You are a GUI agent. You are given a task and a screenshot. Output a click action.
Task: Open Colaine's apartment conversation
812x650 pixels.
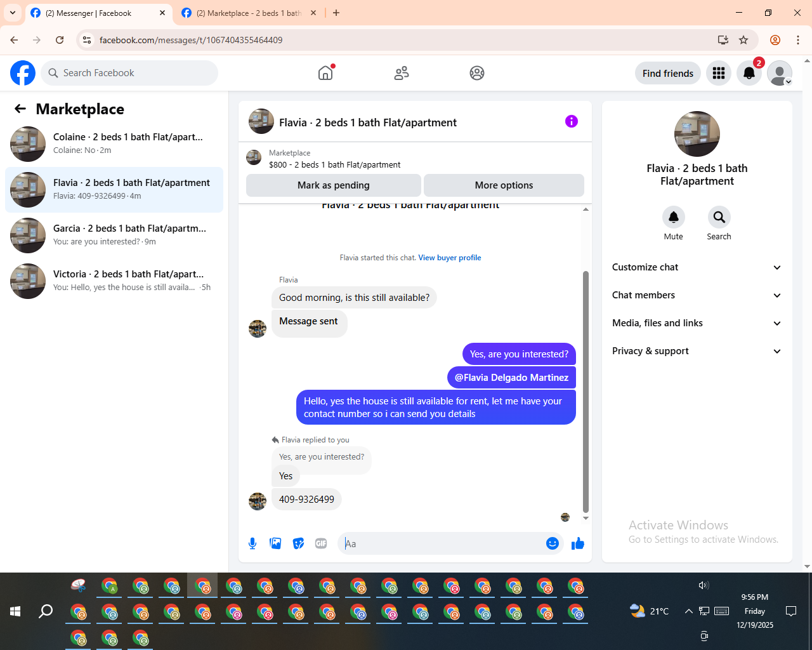114,144
